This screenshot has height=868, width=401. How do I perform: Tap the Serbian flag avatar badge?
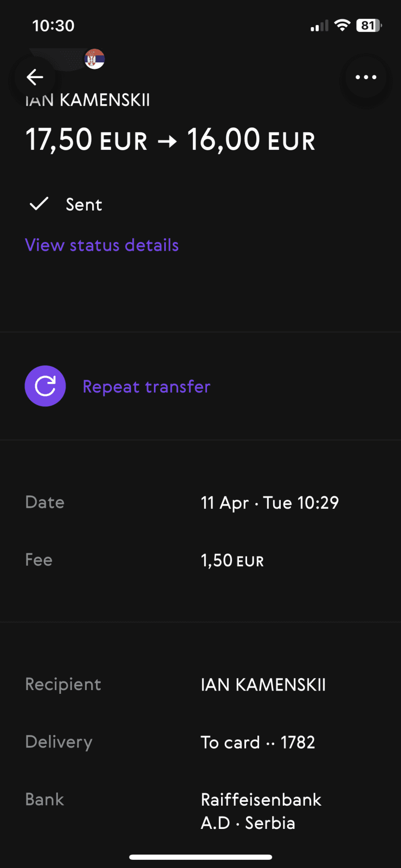pyautogui.click(x=94, y=59)
